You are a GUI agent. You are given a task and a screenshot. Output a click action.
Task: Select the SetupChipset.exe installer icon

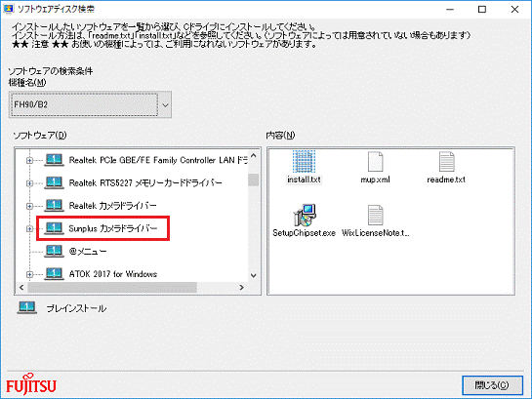(305, 215)
